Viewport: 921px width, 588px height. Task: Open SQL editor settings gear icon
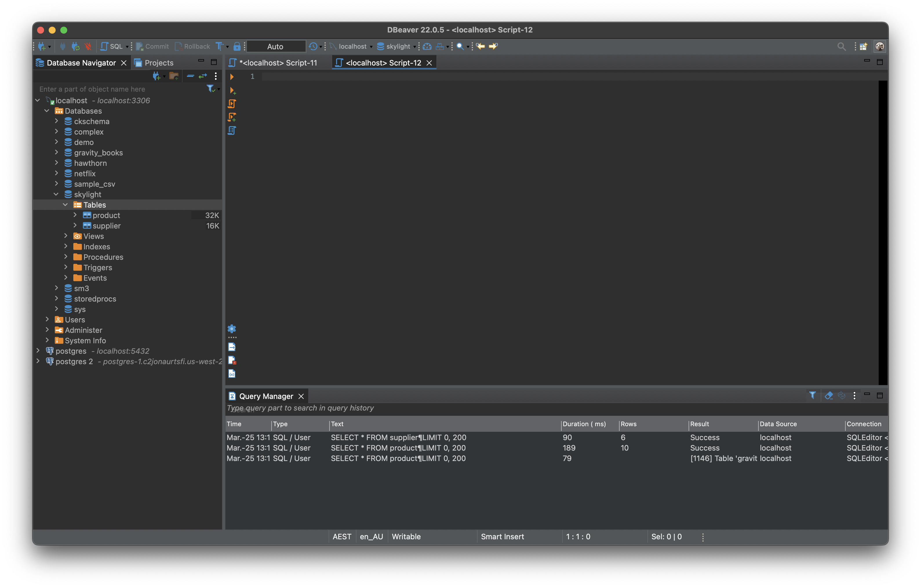point(232,329)
